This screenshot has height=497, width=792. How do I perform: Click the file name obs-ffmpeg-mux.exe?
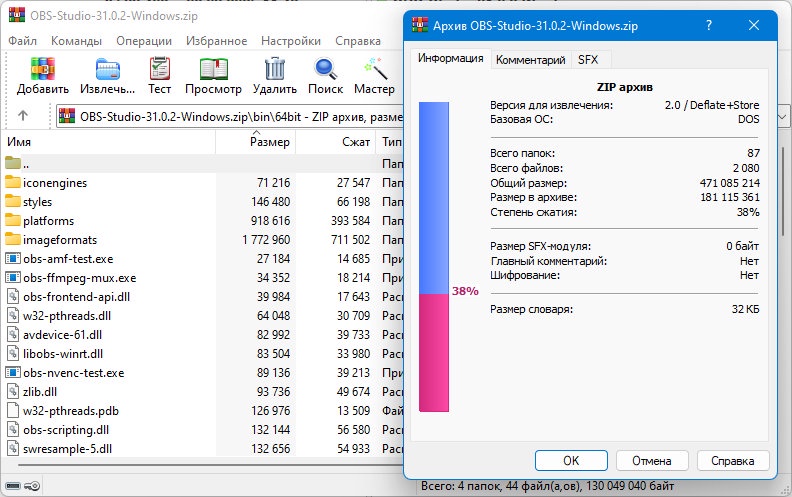coord(80,278)
